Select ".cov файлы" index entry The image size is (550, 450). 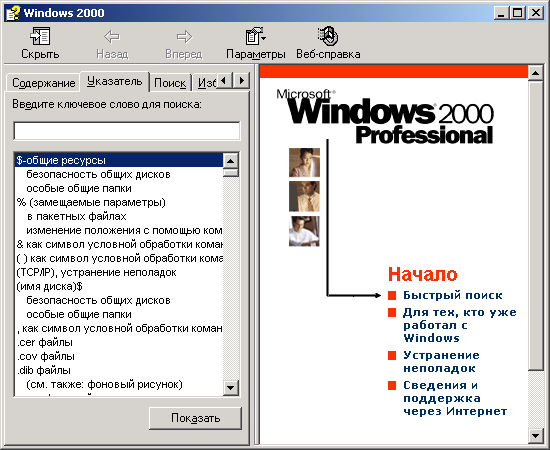tap(46, 356)
